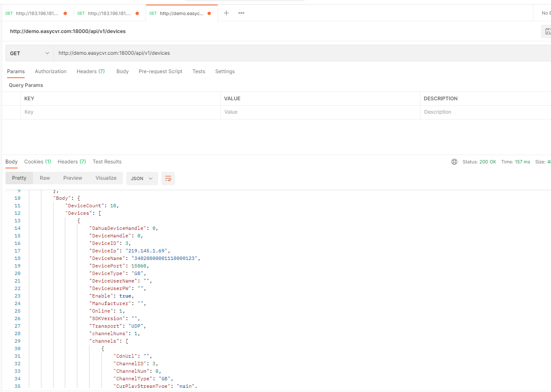Open the JSON format dropdown
551x392 pixels.
(x=142, y=178)
